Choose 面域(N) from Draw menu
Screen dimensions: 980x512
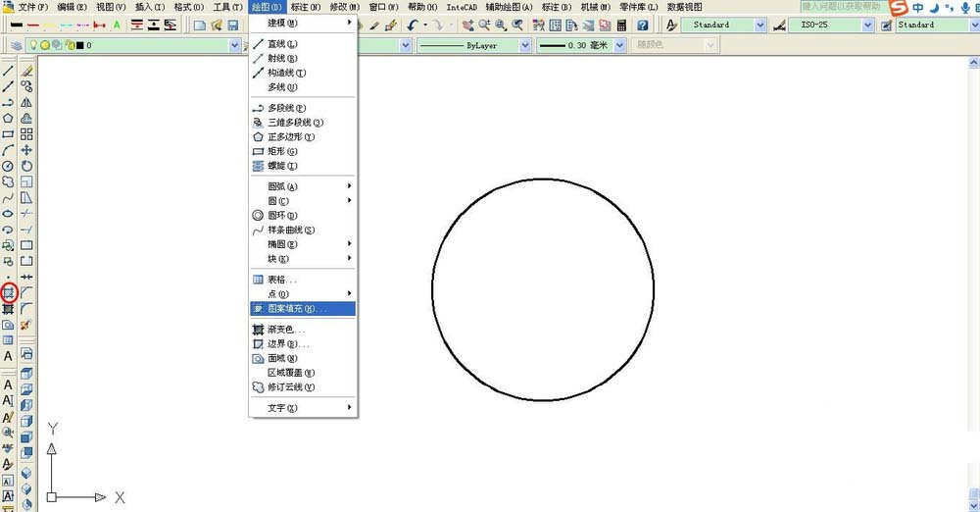[303, 358]
